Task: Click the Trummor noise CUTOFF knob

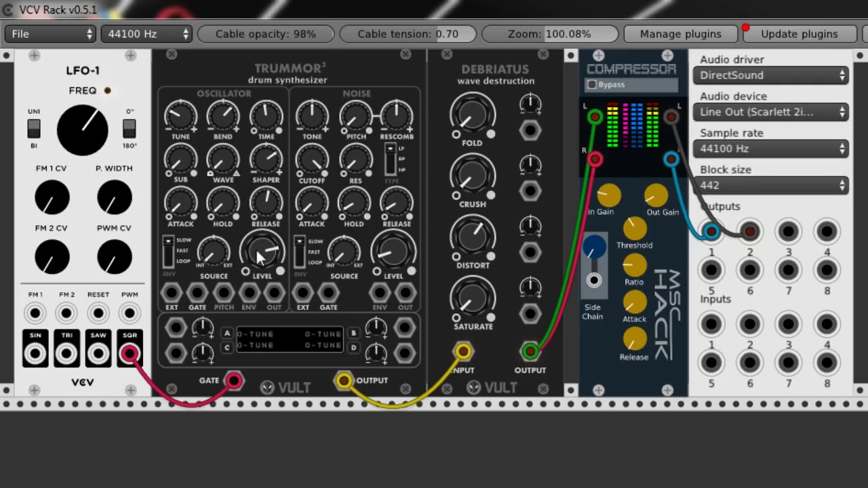Action: click(312, 161)
